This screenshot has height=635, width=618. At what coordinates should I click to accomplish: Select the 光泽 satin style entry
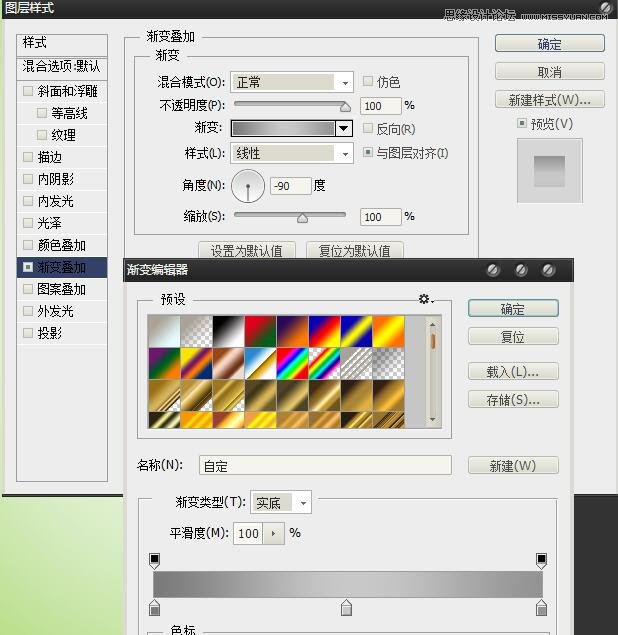point(62,223)
